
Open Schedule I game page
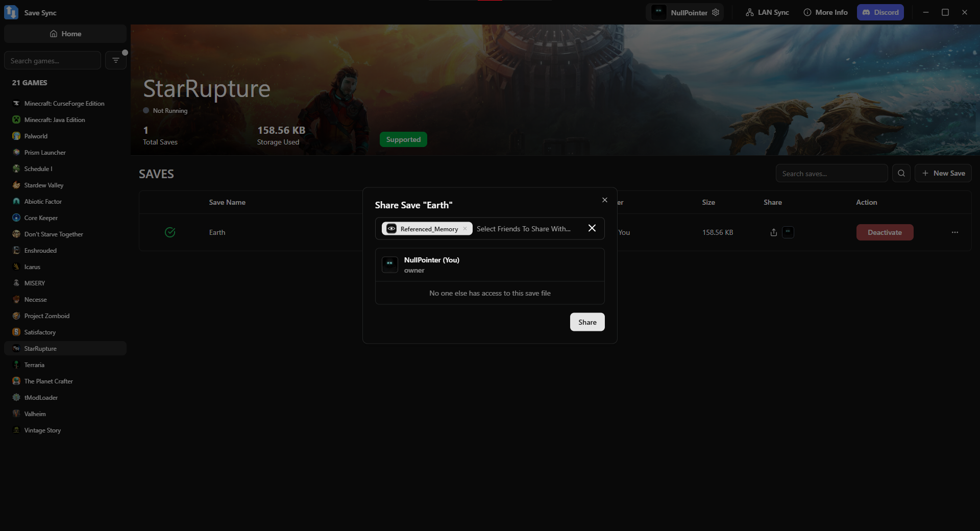point(65,169)
